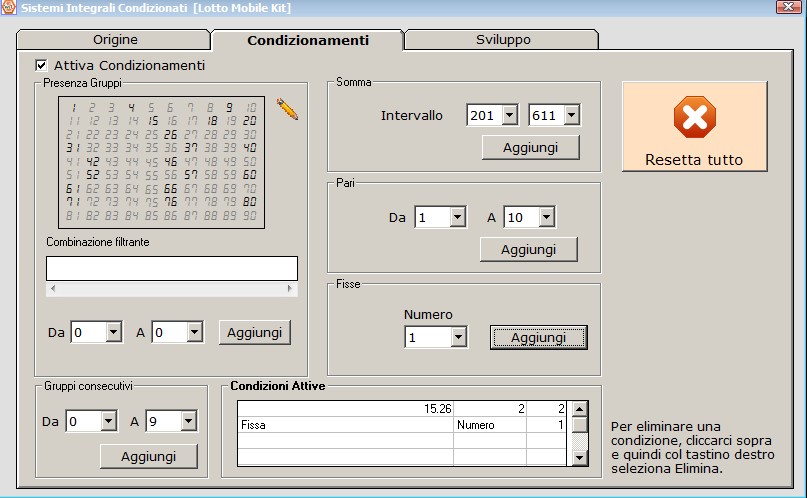807x498 pixels.
Task: Open Pari A dropdown showing 10
Action: (547, 217)
